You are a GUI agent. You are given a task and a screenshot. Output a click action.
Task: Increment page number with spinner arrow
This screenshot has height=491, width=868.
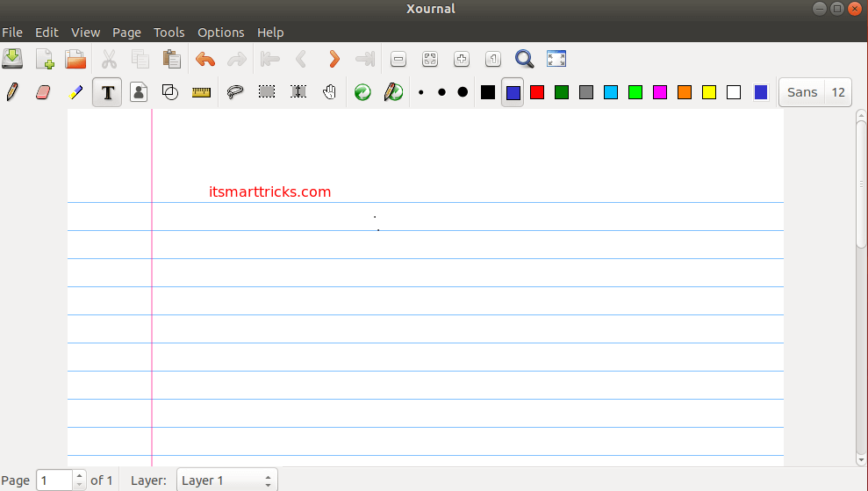pyautogui.click(x=80, y=476)
